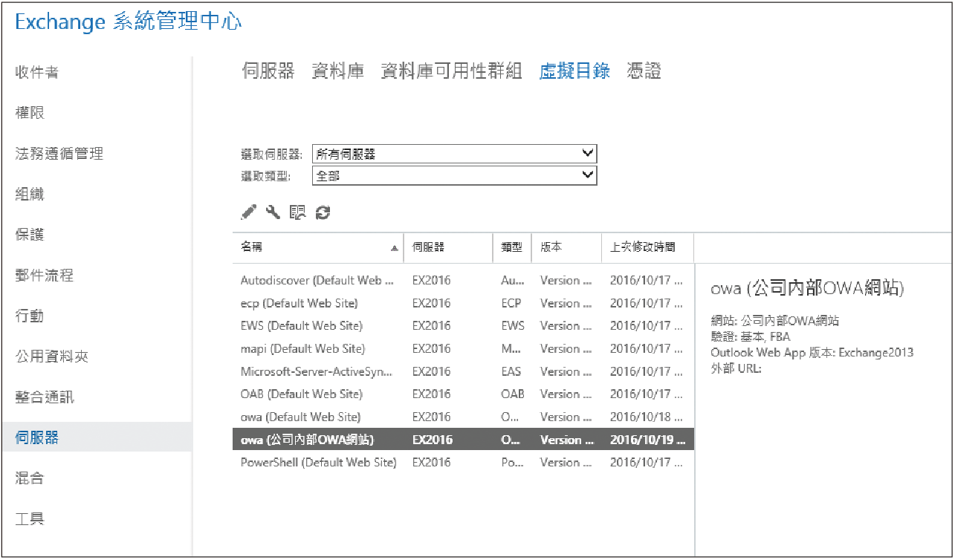
Task: Select the mapi (Default Web Site) row
Action: (463, 348)
